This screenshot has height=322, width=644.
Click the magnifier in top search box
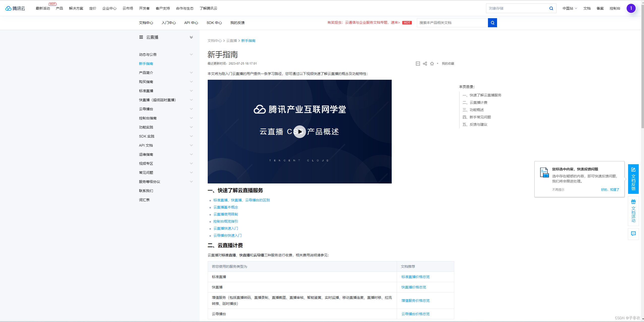point(551,8)
